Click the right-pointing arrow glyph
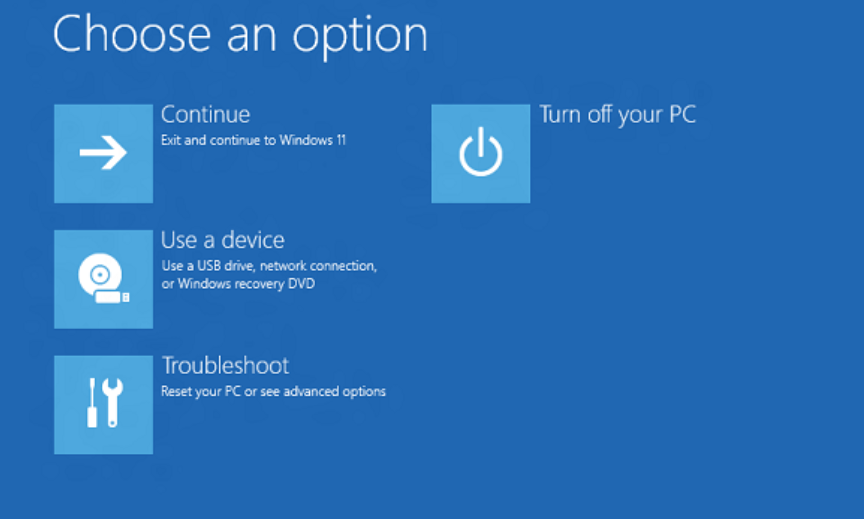 (x=103, y=153)
